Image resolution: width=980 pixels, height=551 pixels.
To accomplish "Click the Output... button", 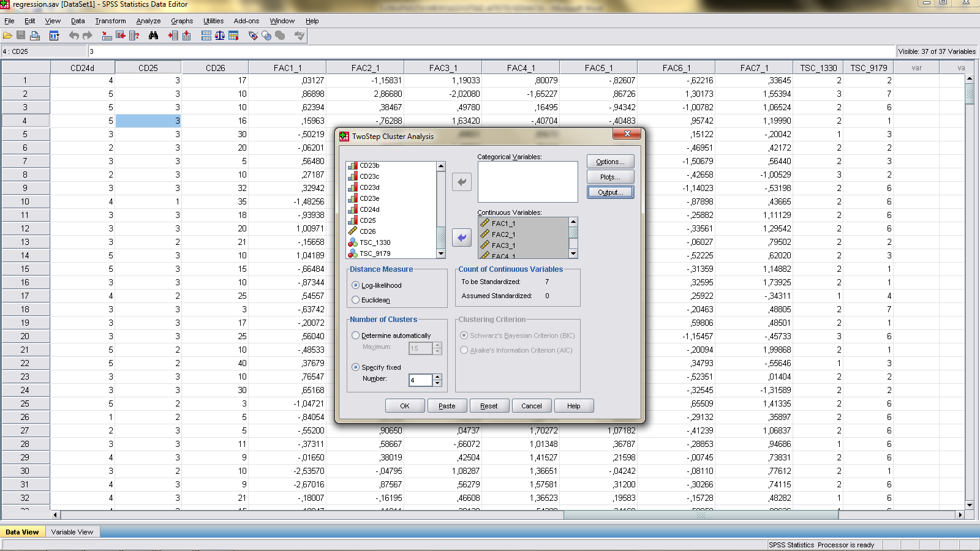I will [x=610, y=192].
